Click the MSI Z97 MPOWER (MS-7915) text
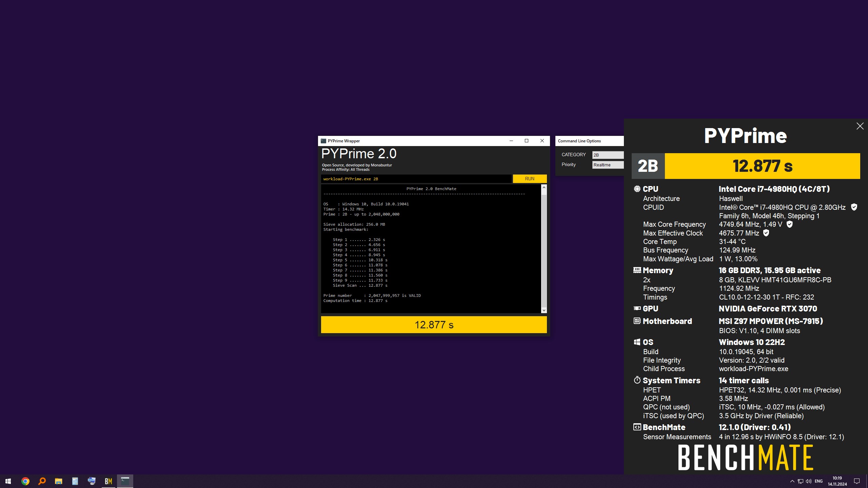Screen dimensions: 868x488 pyautogui.click(x=771, y=321)
